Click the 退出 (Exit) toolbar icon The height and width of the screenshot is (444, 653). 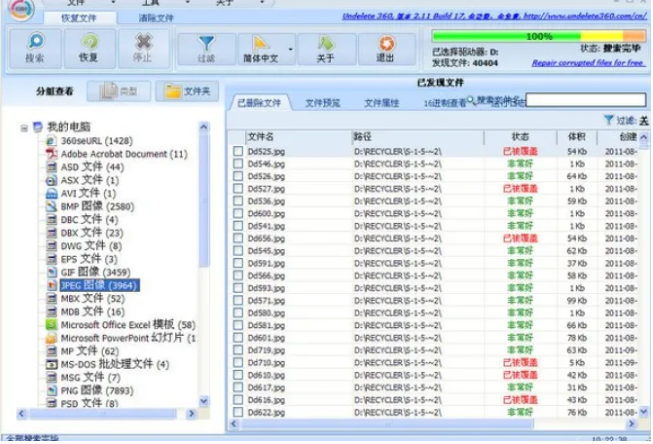pos(384,49)
